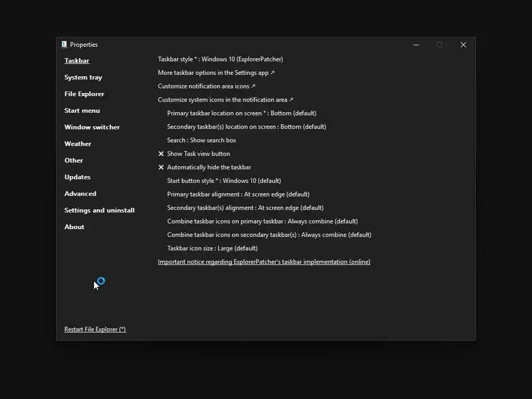This screenshot has width=532, height=399.
Task: Change Secondary taskbar(s) alignment setting
Action: coord(245,208)
